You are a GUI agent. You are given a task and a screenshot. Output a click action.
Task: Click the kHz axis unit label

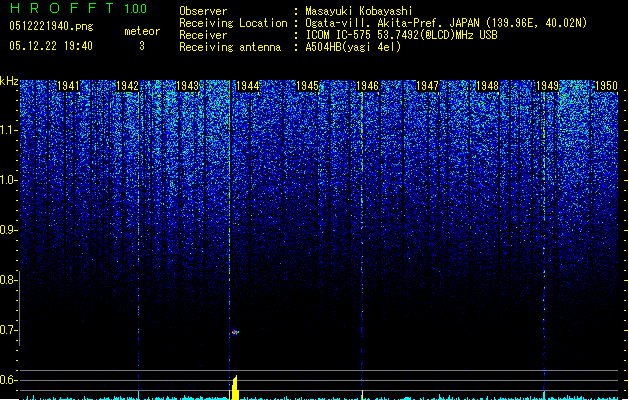9,81
